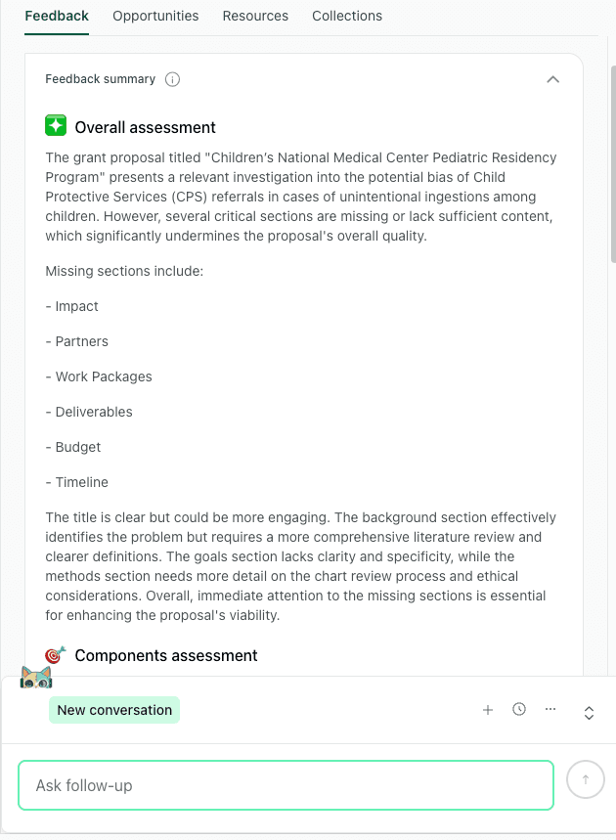Click the cat assistant avatar
The height and width of the screenshot is (840, 616).
pyautogui.click(x=36, y=676)
